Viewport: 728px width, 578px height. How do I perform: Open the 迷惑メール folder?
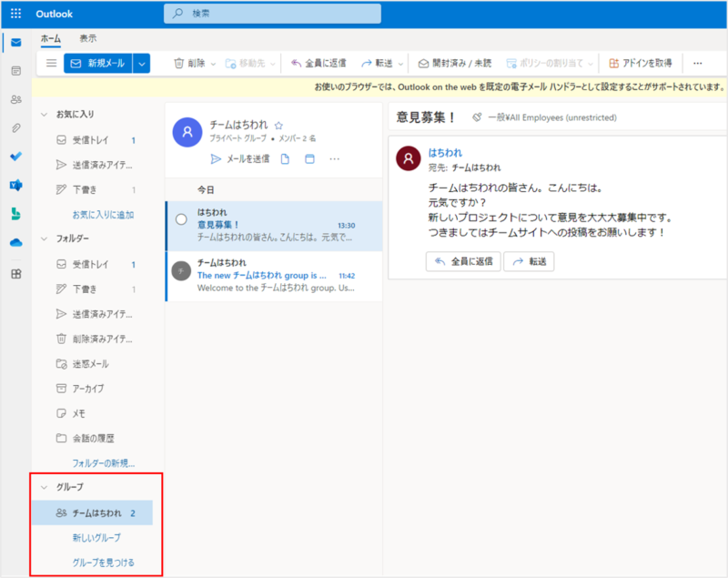[90, 363]
